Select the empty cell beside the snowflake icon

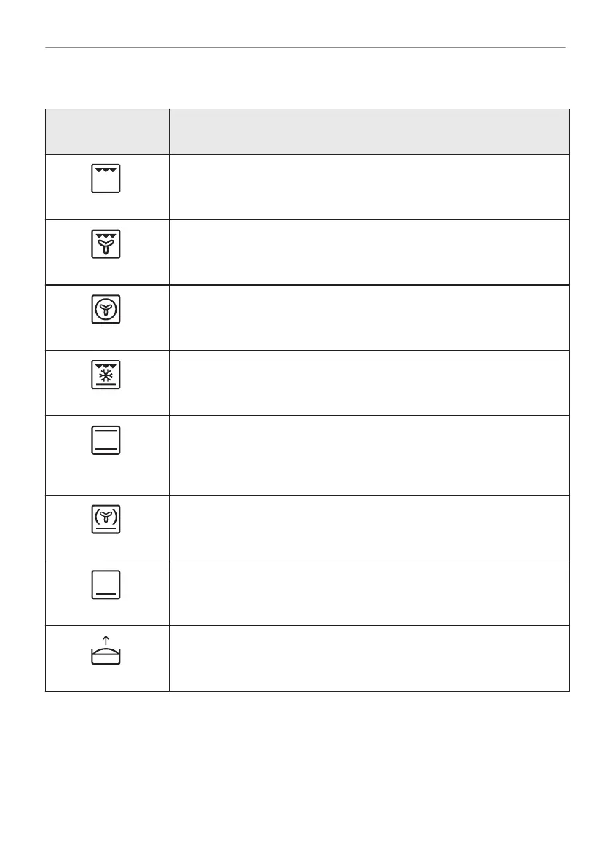(368, 383)
